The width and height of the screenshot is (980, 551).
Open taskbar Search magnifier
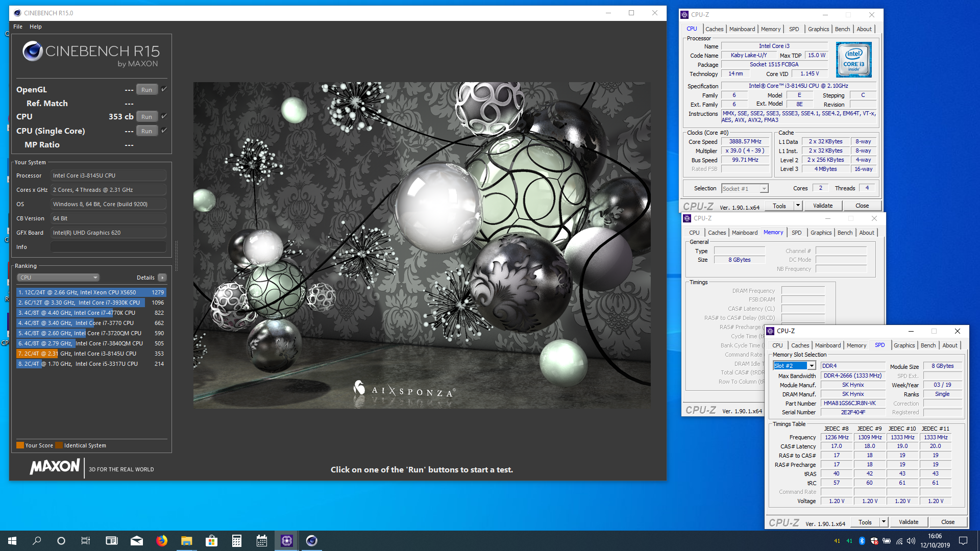tap(37, 541)
